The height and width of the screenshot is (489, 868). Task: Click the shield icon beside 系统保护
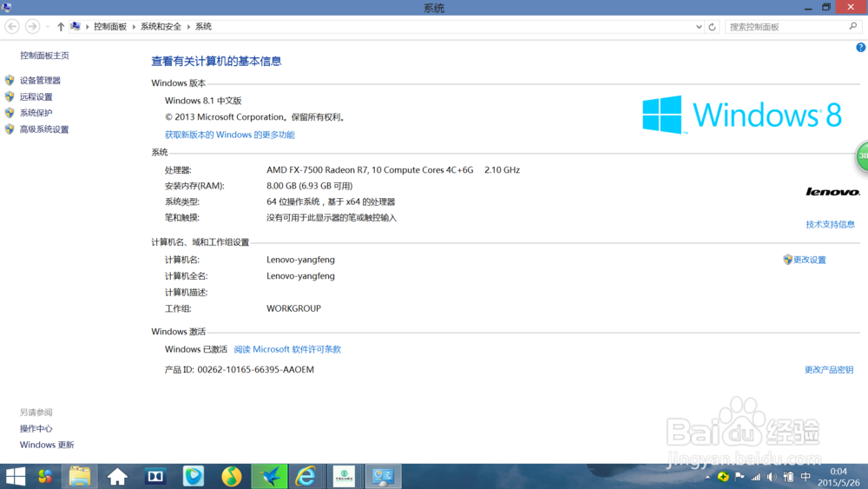(10, 113)
